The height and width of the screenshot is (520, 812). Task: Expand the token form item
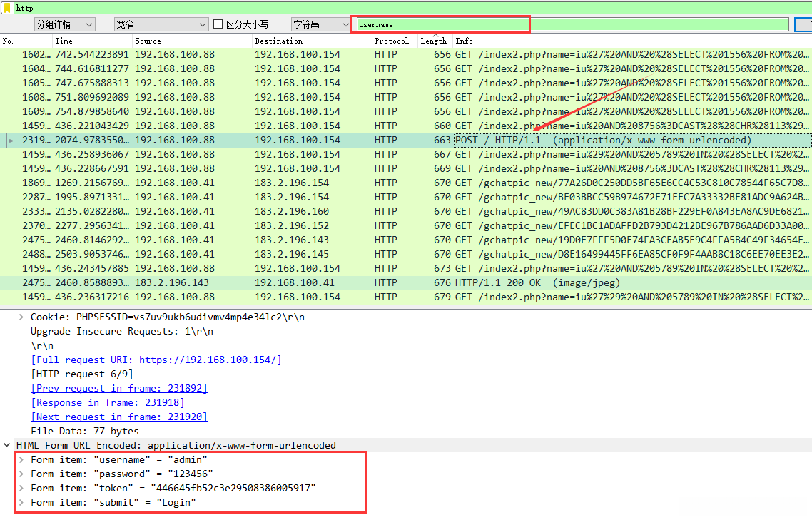[x=21, y=488]
